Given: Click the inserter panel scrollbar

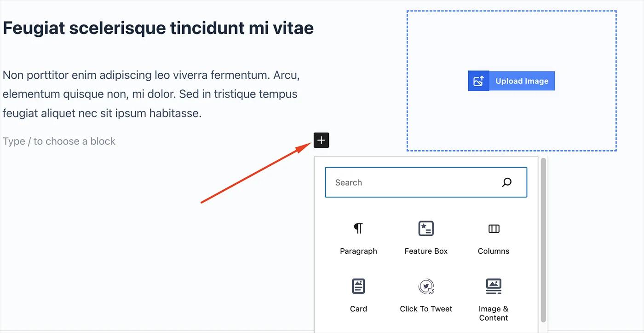Looking at the screenshot, I should coord(543,240).
